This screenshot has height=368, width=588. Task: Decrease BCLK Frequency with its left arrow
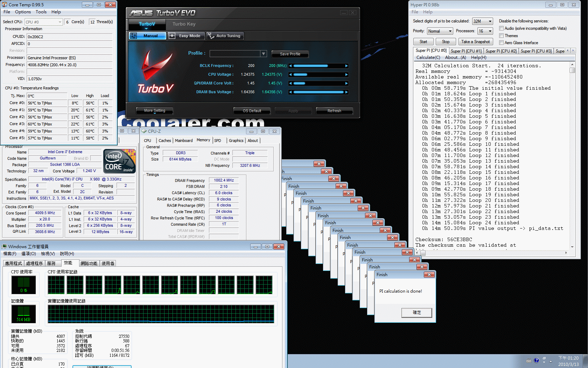coord(290,66)
